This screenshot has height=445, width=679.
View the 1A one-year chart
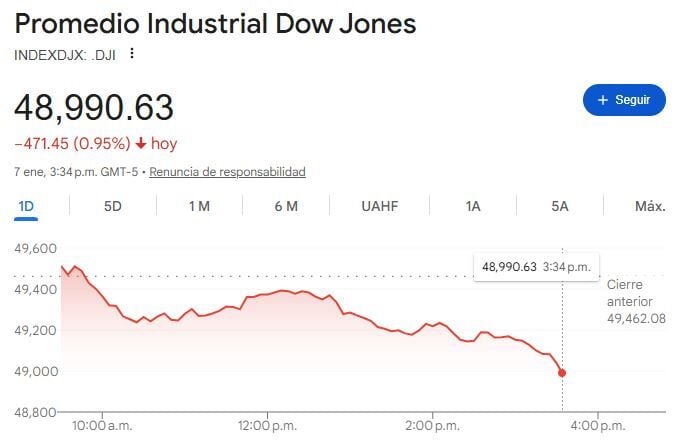point(473,206)
